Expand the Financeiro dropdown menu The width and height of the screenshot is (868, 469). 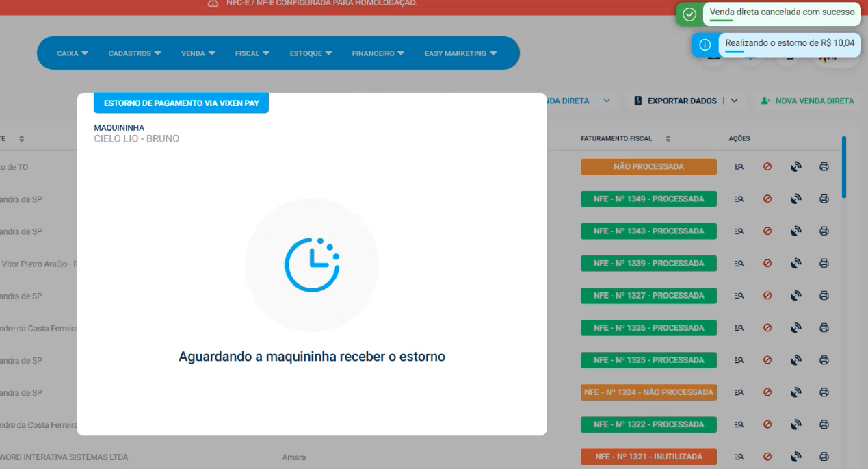click(x=378, y=53)
